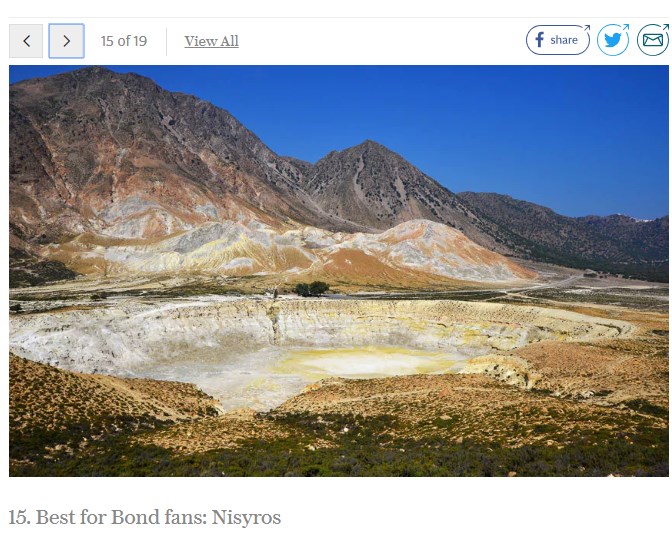Viewport: 672px width, 547px height.
Task: Advance to the next slide arrow
Action: (x=66, y=41)
